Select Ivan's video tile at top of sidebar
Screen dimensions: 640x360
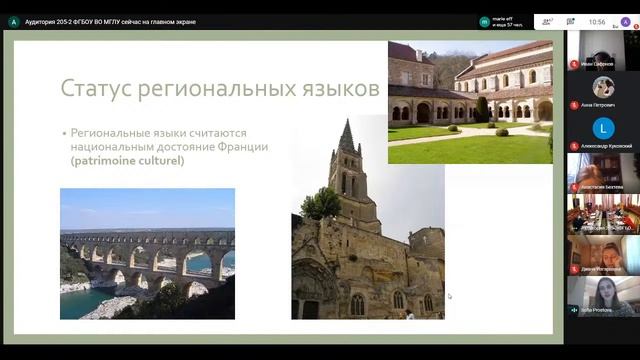[x=603, y=51]
